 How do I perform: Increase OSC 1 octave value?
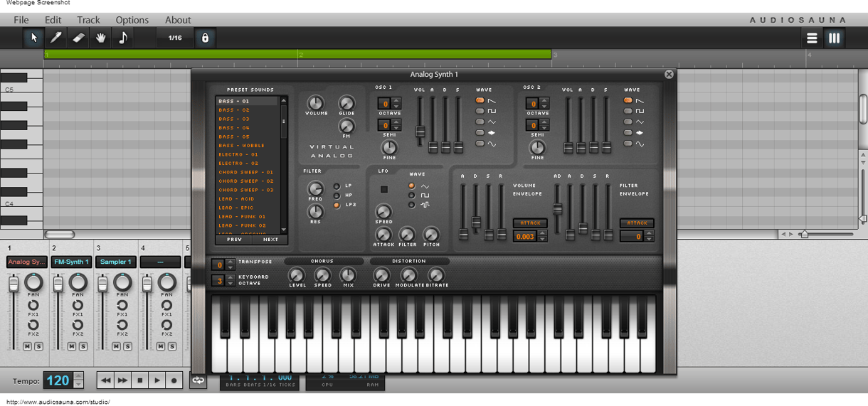pyautogui.click(x=396, y=101)
